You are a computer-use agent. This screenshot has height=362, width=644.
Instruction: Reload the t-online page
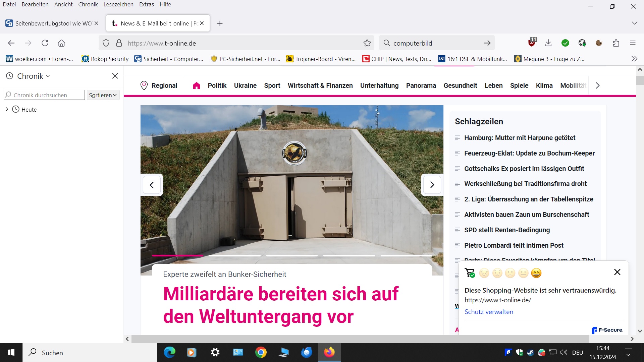coord(45,43)
